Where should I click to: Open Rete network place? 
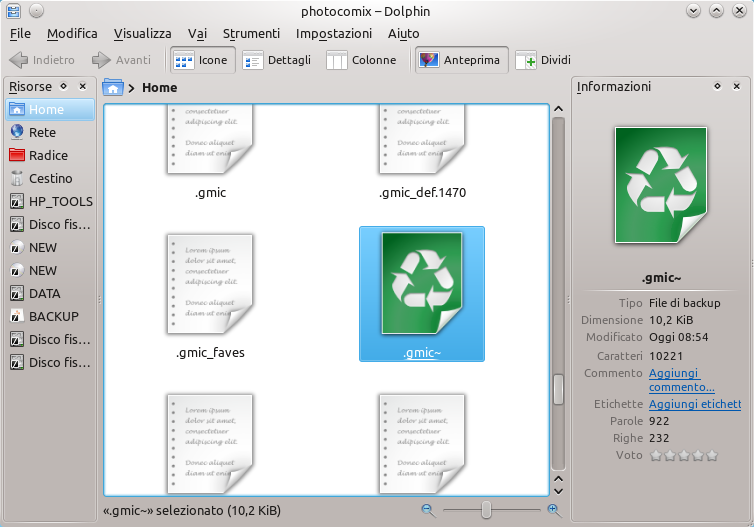click(x=50, y=132)
